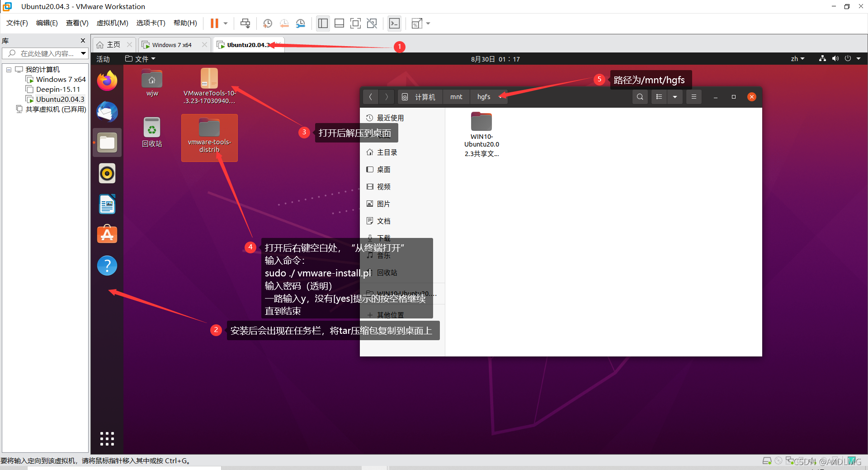The image size is (868, 470).
Task: Take a snapshot of this virtual machine
Action: pos(267,23)
